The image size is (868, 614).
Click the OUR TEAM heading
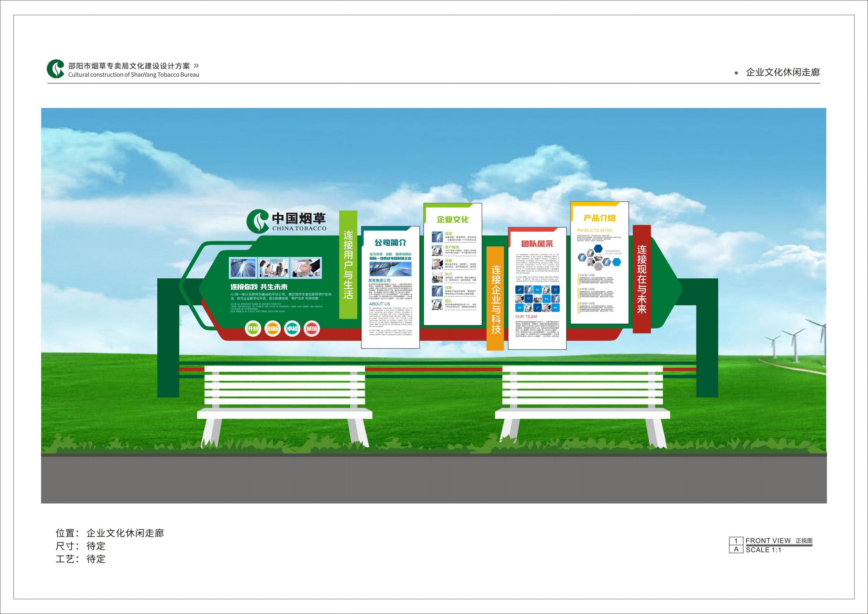coord(526,316)
